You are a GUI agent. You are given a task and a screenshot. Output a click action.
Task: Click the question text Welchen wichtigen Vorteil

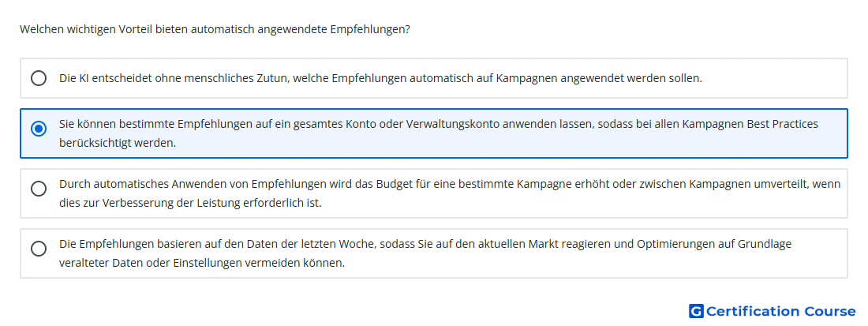click(x=215, y=29)
